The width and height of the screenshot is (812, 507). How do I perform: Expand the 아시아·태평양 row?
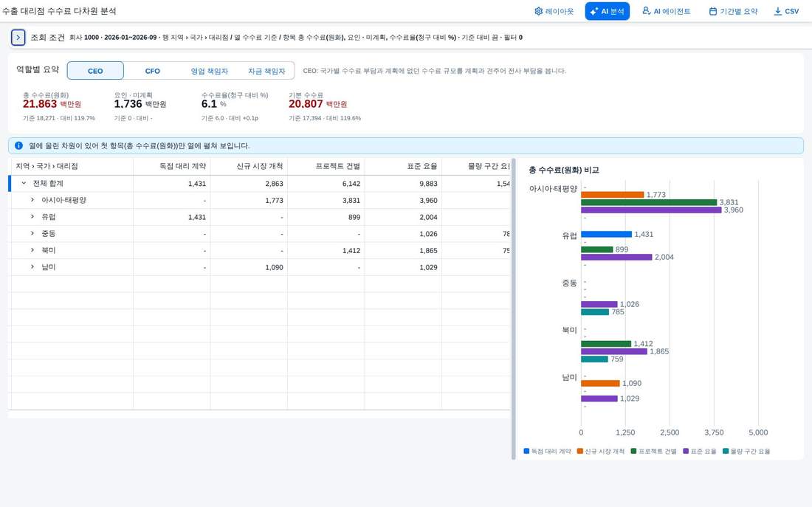point(32,200)
